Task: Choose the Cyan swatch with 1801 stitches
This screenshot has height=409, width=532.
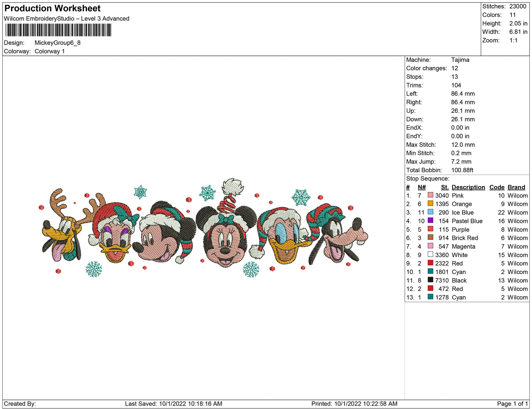Action: point(430,271)
